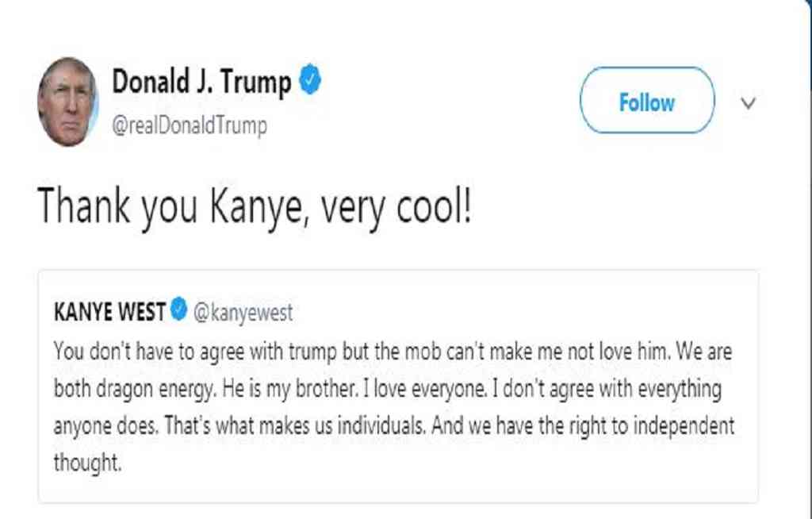Click the last word "thought." in the quoted tweet
The image size is (812, 519).
(88, 463)
